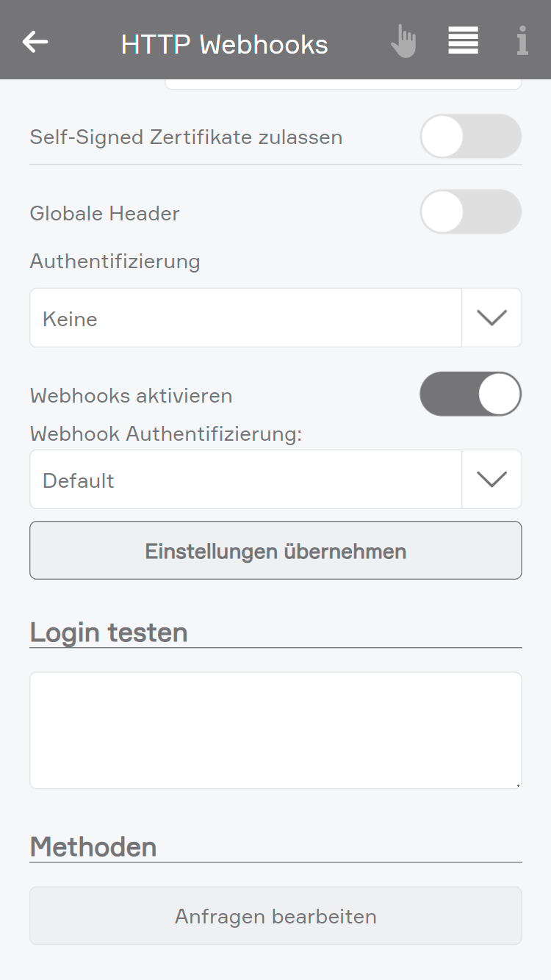Screen dimensions: 551x980
Task: Click into the Login testen text area
Action: (275, 730)
